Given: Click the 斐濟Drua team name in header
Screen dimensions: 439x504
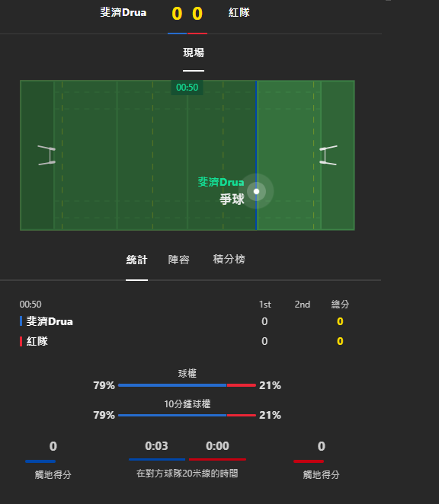Looking at the screenshot, I should [x=123, y=12].
